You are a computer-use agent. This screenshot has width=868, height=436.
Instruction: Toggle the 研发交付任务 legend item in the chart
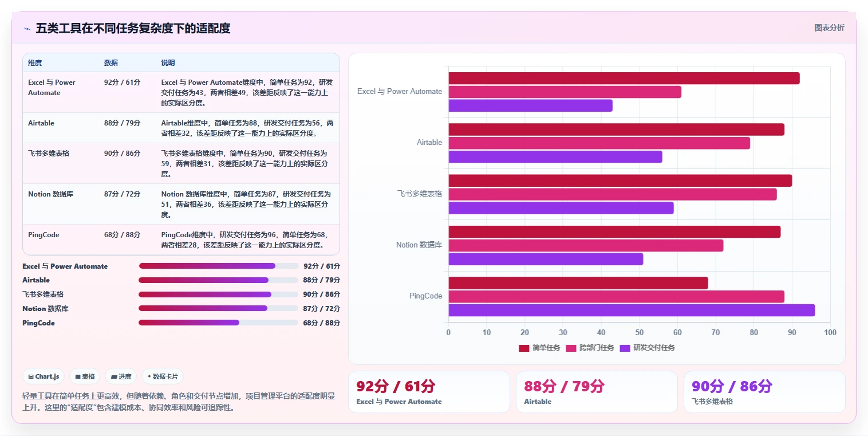click(647, 348)
